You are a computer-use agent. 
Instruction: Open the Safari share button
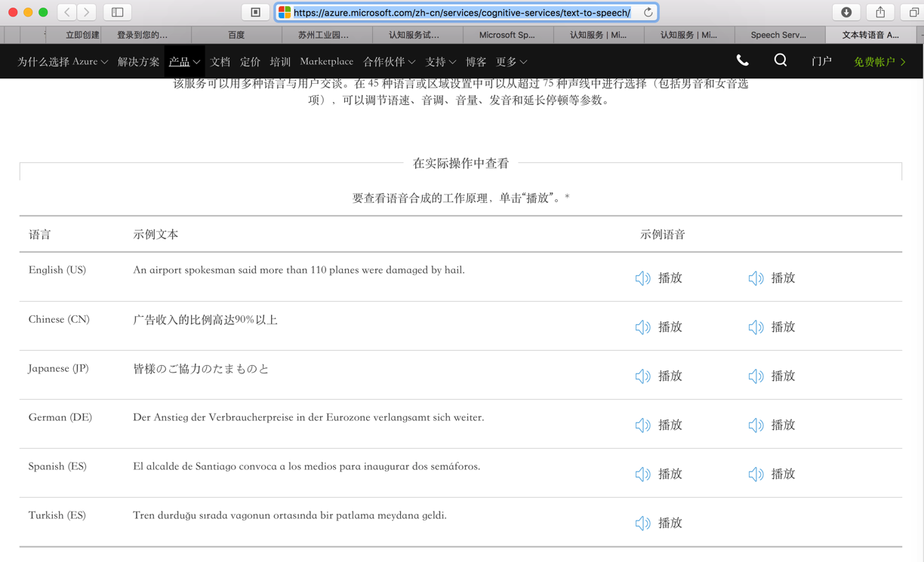coord(880,12)
